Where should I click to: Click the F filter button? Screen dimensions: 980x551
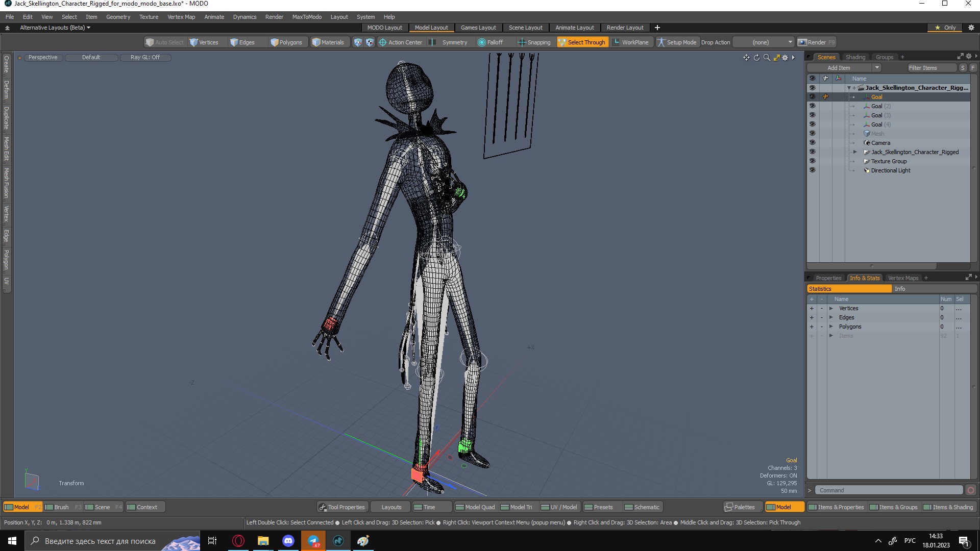(973, 68)
